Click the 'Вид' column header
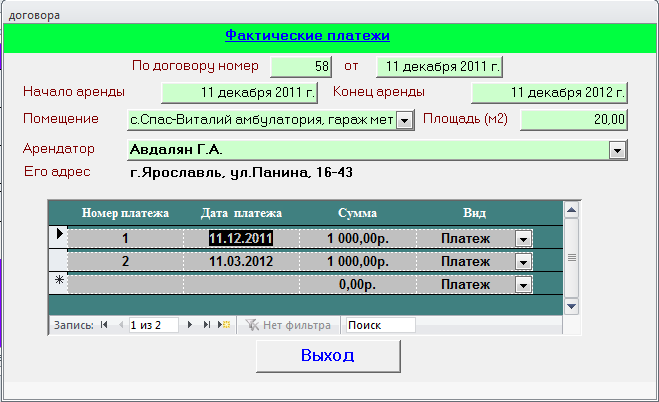 (x=474, y=213)
